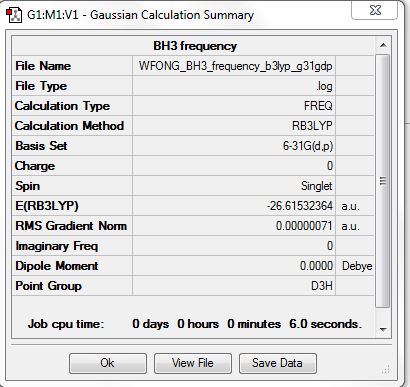The image size is (410, 387).
Task: Select the FREQ calculation type value
Action: click(x=318, y=106)
